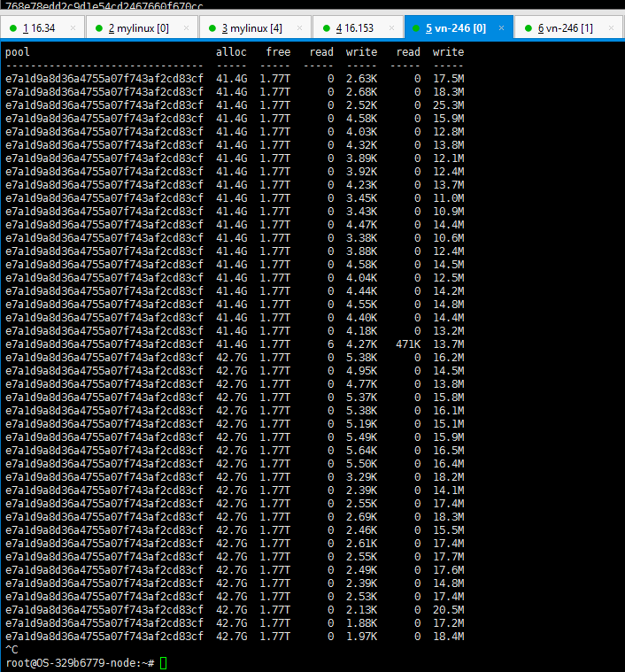Image resolution: width=625 pixels, height=672 pixels.
Task: Go to the '4 16.153' tab
Action: pos(358,28)
